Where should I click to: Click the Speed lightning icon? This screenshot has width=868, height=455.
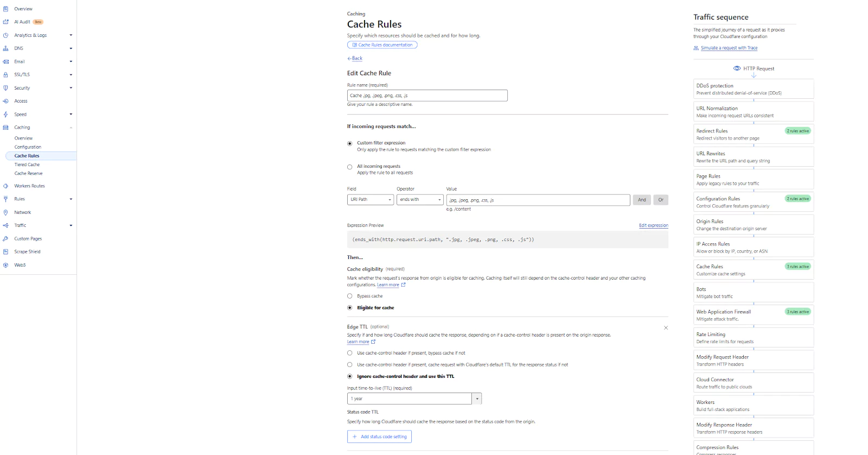[5, 115]
